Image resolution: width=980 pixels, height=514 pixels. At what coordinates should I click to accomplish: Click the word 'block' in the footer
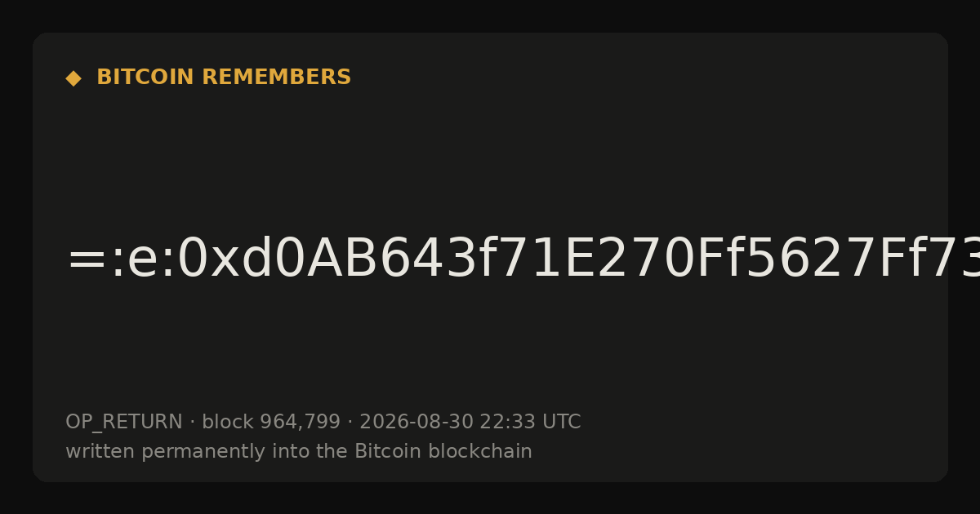(x=228, y=422)
